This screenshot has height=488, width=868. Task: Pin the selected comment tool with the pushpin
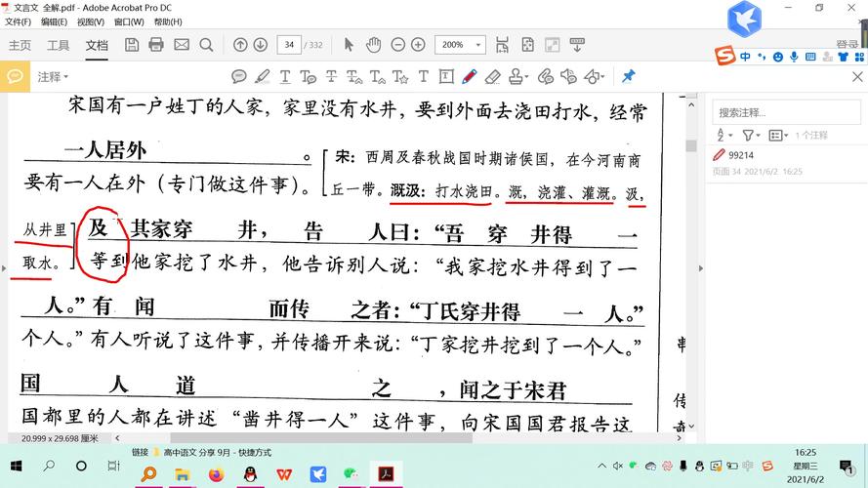click(x=629, y=76)
